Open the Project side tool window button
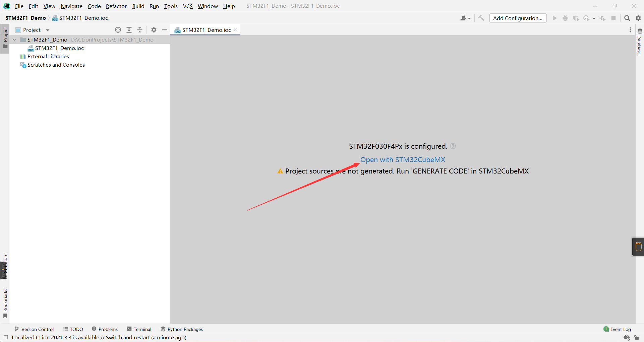 point(5,38)
